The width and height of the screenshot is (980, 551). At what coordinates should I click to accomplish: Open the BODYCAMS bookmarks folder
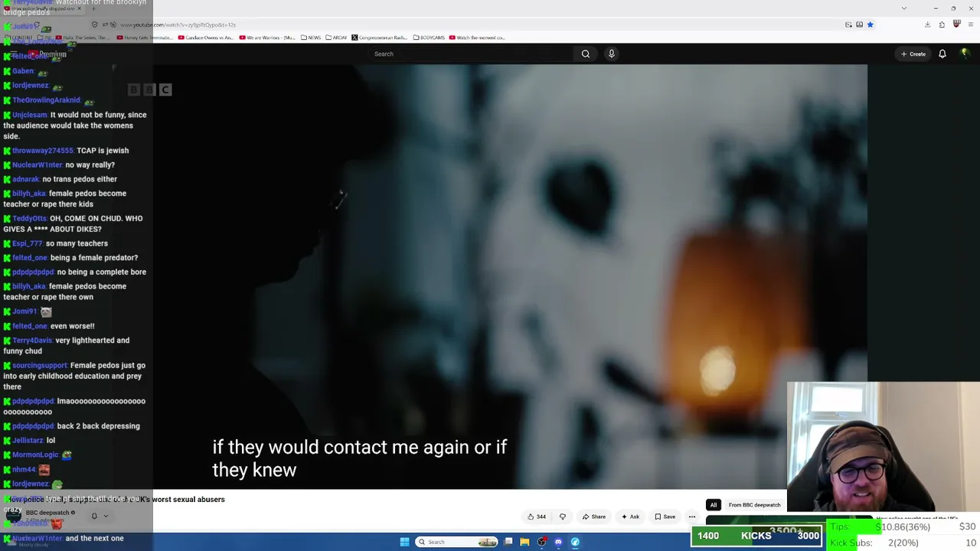[x=429, y=37]
